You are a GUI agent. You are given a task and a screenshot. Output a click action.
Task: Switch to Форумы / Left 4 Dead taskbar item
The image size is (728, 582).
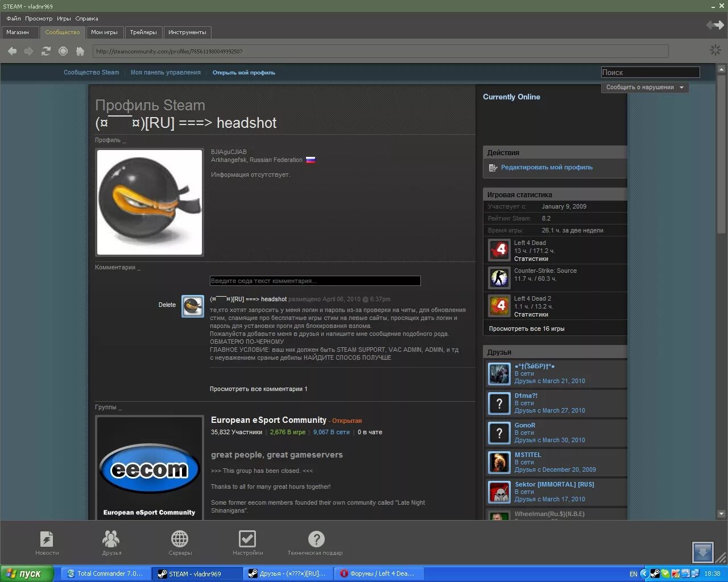[379, 573]
